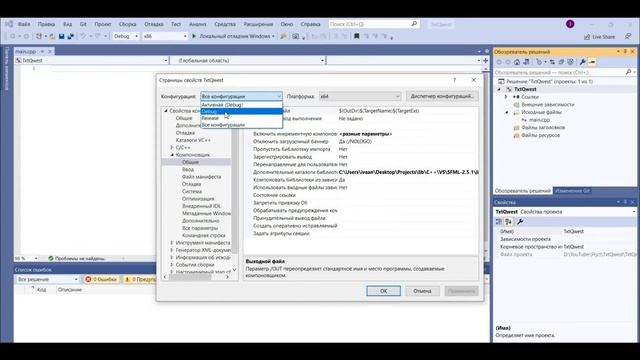Expand 'Инструмент манифеста' tree node
Screen dimensions: 640x360
[x=172, y=243]
